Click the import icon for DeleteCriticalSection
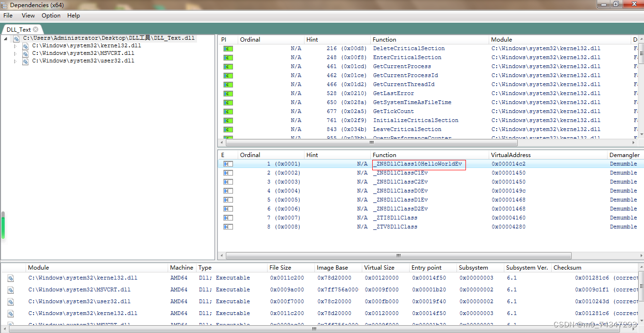The width and height of the screenshot is (644, 333). click(x=228, y=49)
